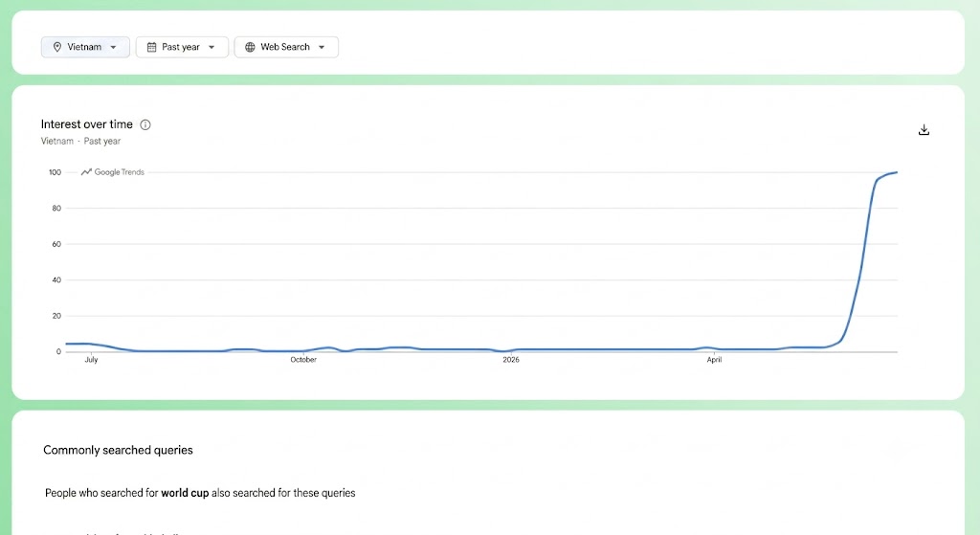The width and height of the screenshot is (980, 535).
Task: Click the April label on chart axis
Action: point(714,359)
